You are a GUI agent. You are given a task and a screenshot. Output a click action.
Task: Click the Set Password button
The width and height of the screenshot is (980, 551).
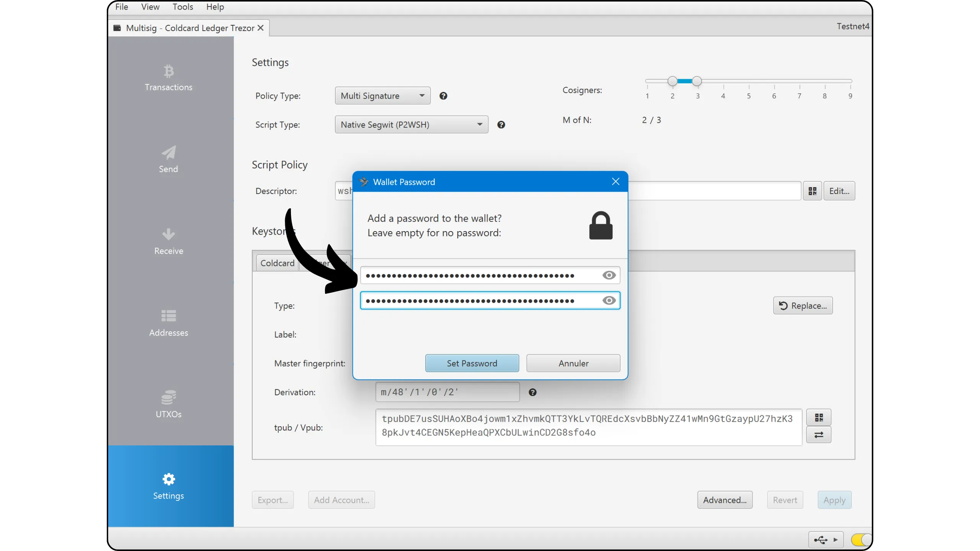tap(472, 363)
